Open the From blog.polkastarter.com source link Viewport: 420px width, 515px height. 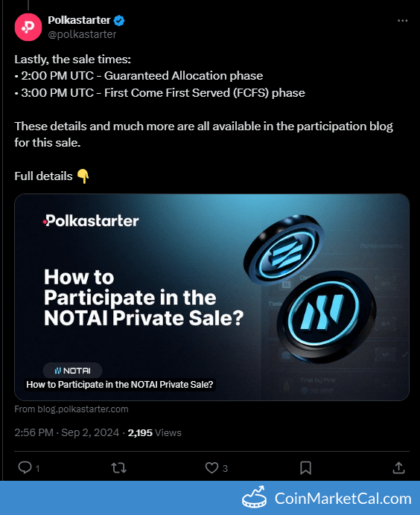[x=71, y=409]
